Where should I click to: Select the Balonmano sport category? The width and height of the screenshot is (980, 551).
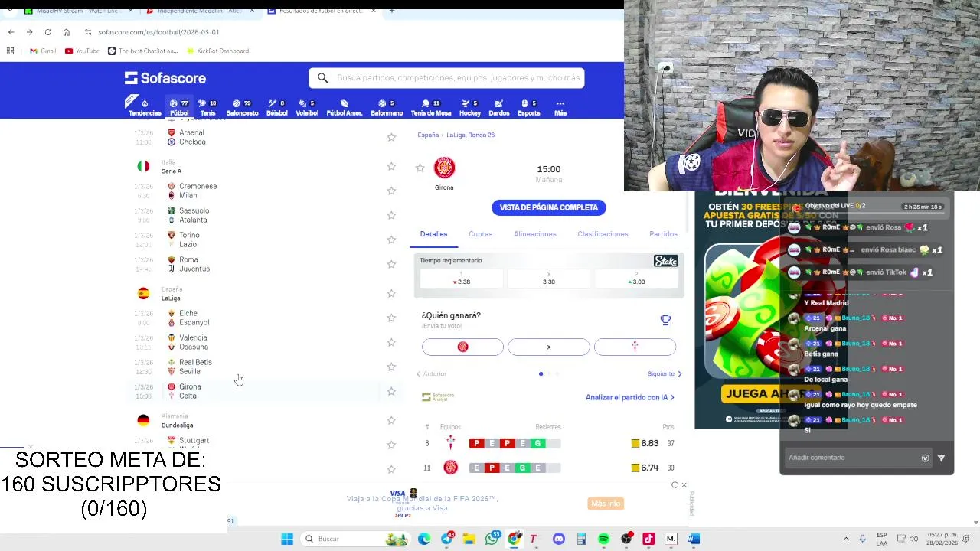(x=387, y=108)
